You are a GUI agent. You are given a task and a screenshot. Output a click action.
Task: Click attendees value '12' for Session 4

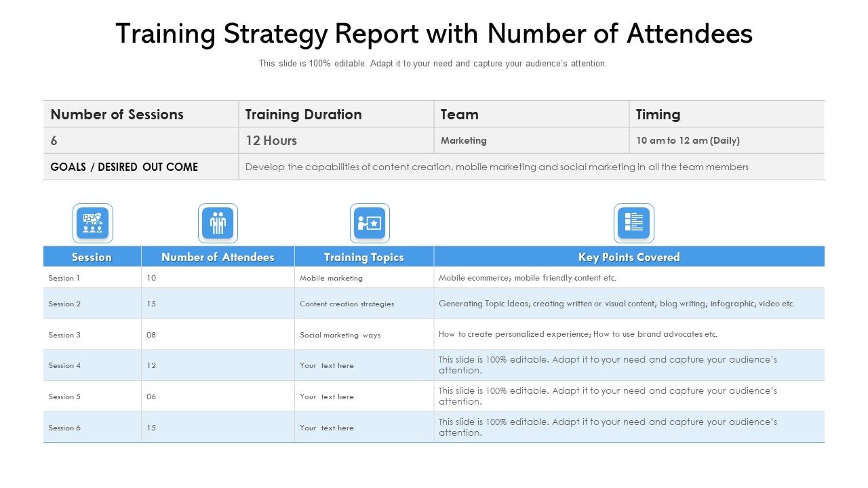[x=151, y=365]
